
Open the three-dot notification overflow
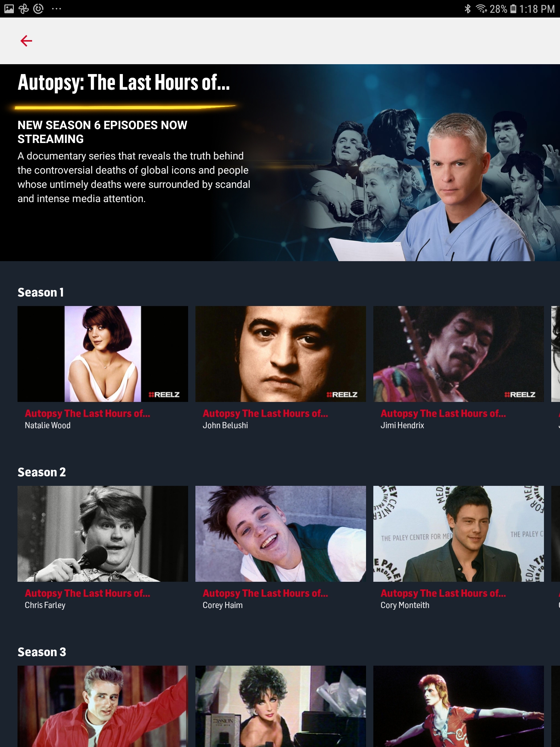(x=57, y=8)
